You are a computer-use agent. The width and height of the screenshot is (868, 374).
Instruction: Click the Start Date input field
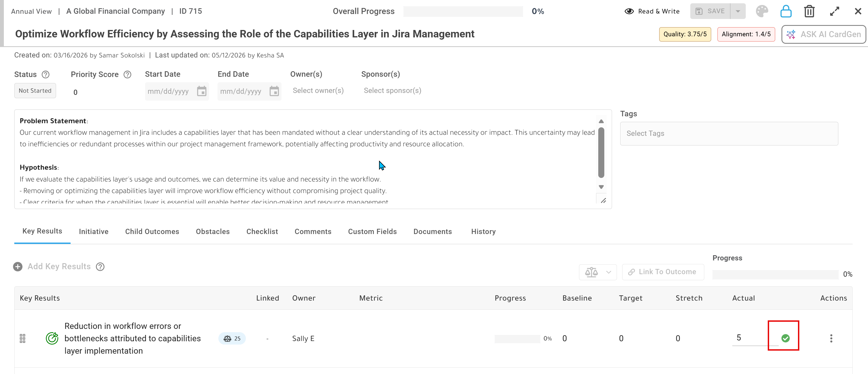[x=177, y=91]
